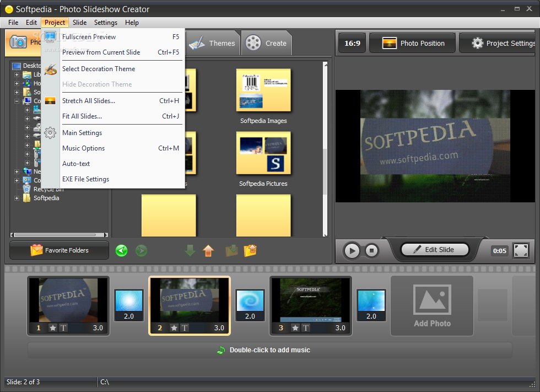Click the Add Photo placeholder
This screenshot has height=392, width=540.
pyautogui.click(x=432, y=305)
